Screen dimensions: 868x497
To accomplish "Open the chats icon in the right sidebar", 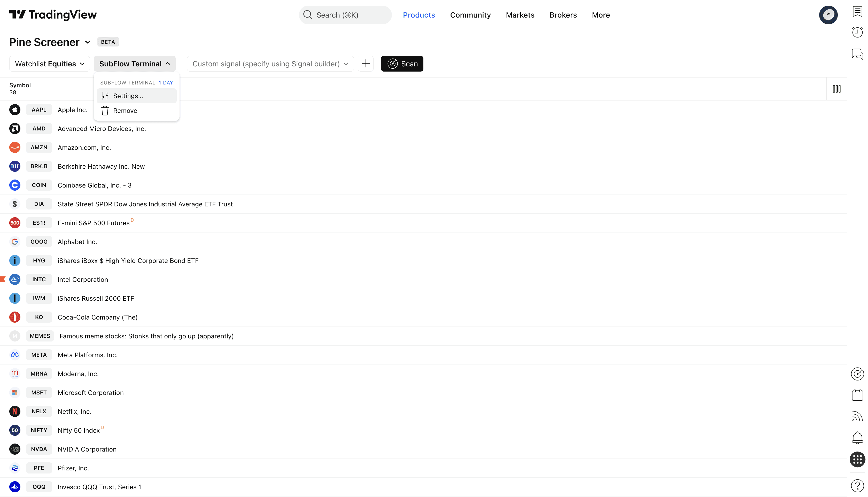I will pos(857,54).
